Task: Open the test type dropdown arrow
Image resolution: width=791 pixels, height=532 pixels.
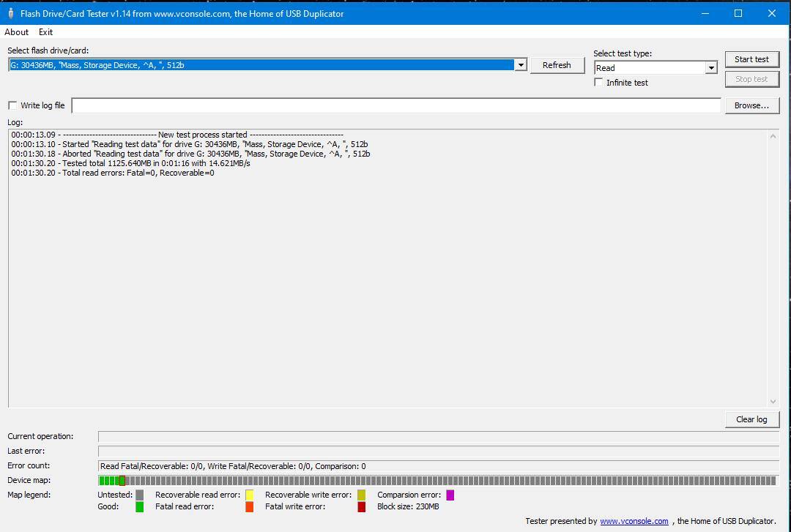Action: [710, 68]
